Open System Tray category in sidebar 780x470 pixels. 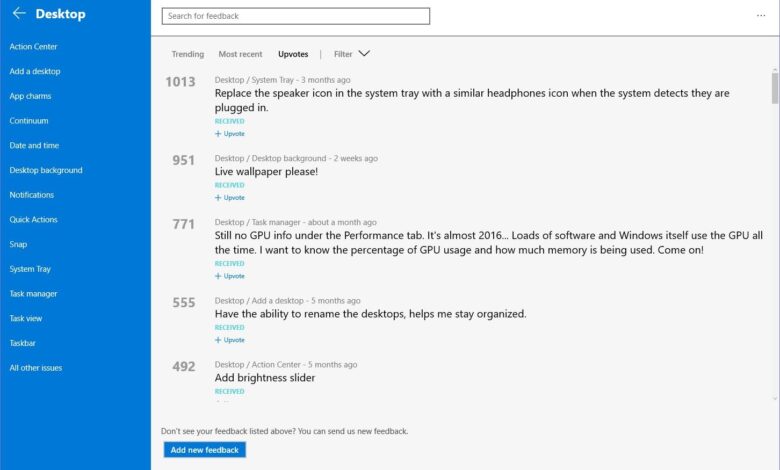[x=30, y=269]
